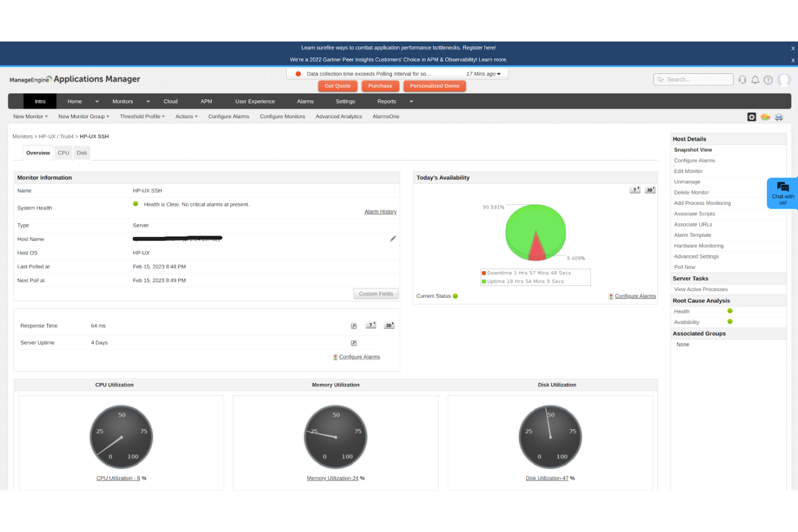Open the notification bell
This screenshot has width=798, height=532.
(x=755, y=79)
